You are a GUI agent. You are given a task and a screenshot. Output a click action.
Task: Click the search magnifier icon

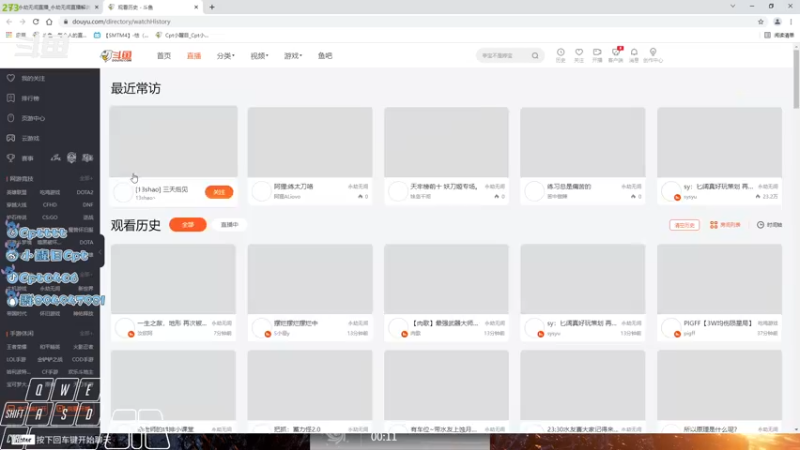(535, 56)
